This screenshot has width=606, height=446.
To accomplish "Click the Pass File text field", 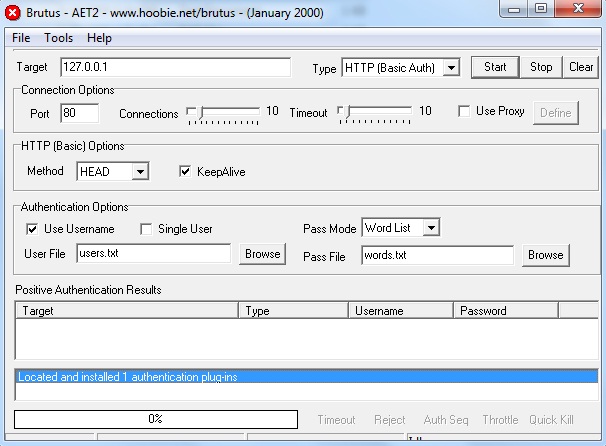I will click(438, 255).
